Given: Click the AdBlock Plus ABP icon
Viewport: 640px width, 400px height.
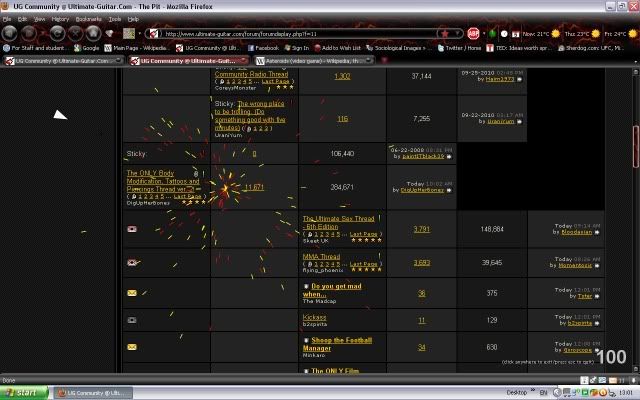Looking at the screenshot, I should click(x=473, y=33).
